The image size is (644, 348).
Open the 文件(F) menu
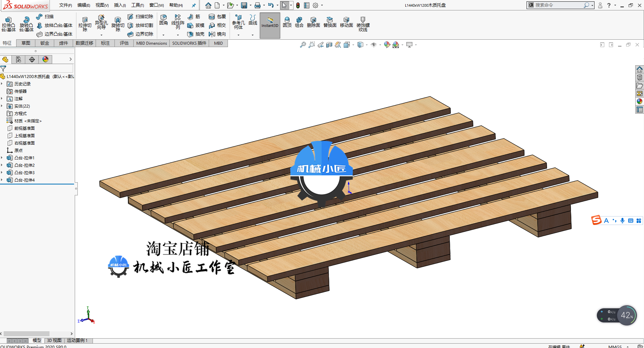[66, 5]
